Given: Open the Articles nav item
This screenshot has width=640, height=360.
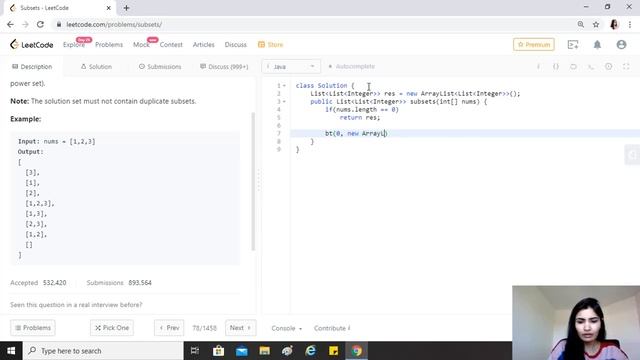Looking at the screenshot, I should [204, 44].
